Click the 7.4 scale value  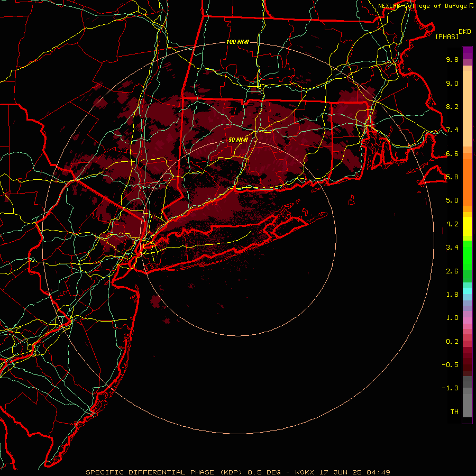tap(452, 130)
